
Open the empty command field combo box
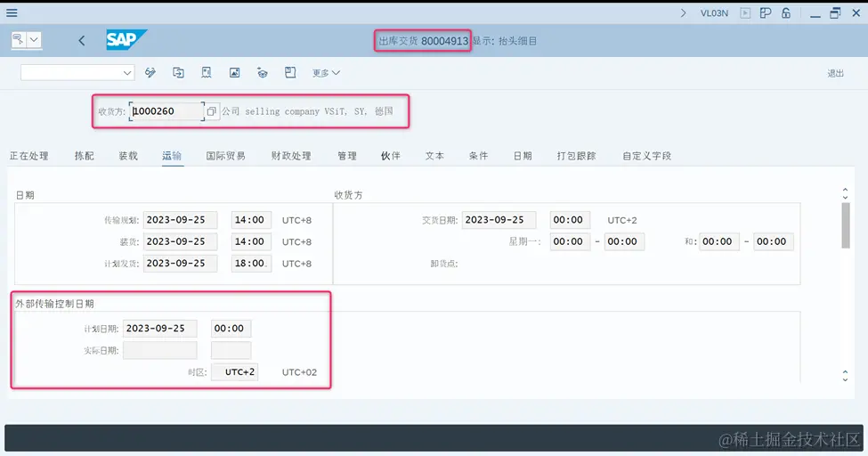point(77,72)
